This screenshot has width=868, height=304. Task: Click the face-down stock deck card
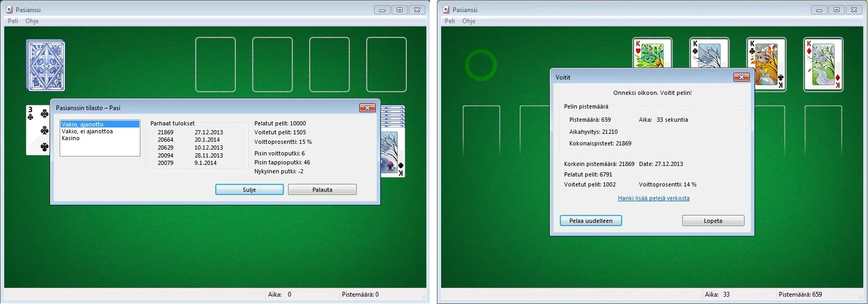pyautogui.click(x=46, y=66)
